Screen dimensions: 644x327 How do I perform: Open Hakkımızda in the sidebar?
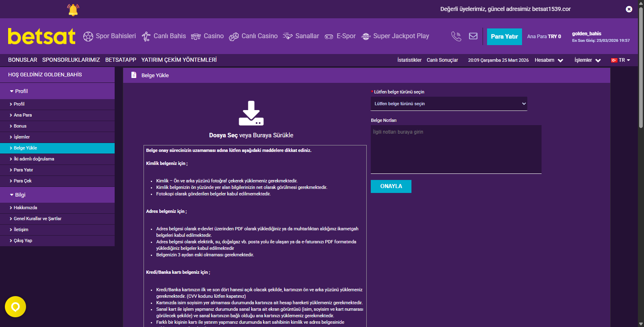(x=57, y=208)
